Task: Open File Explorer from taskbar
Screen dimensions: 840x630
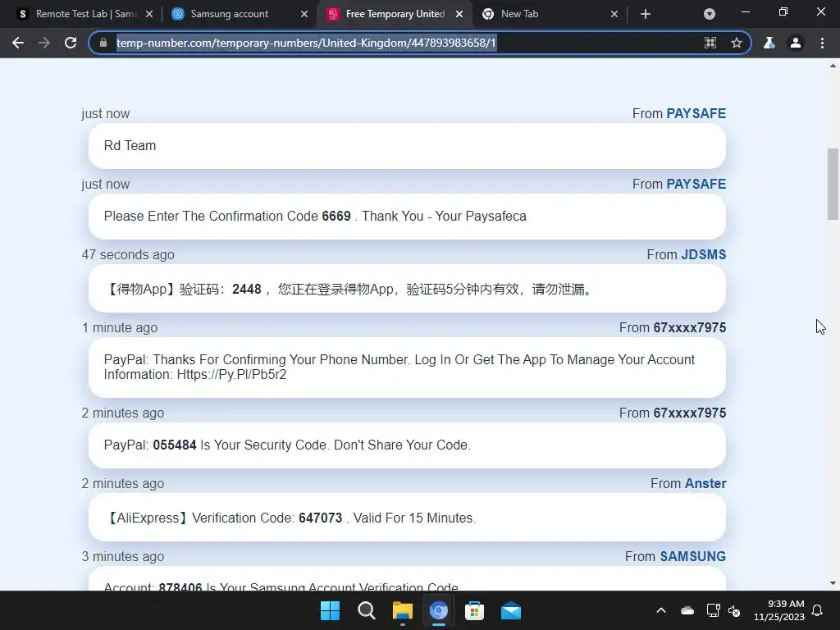Action: (402, 610)
